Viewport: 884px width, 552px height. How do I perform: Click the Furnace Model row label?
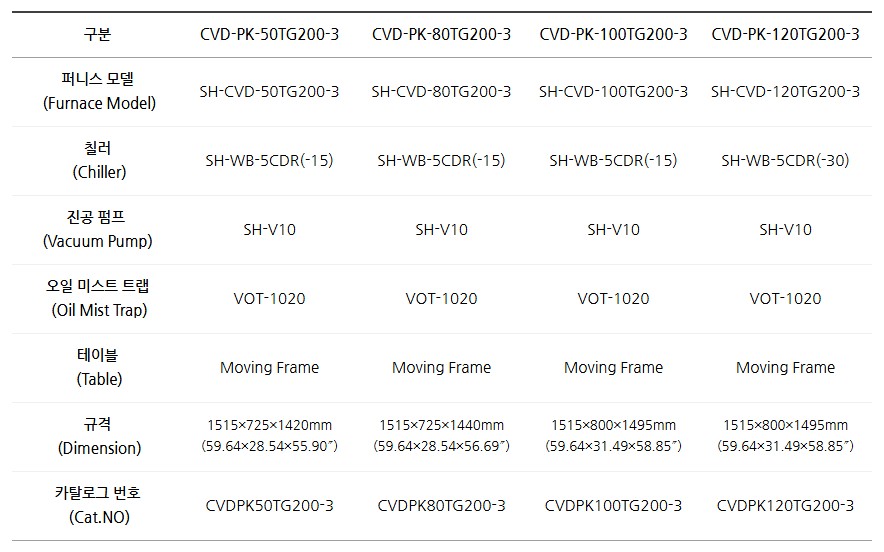pyautogui.click(x=99, y=91)
